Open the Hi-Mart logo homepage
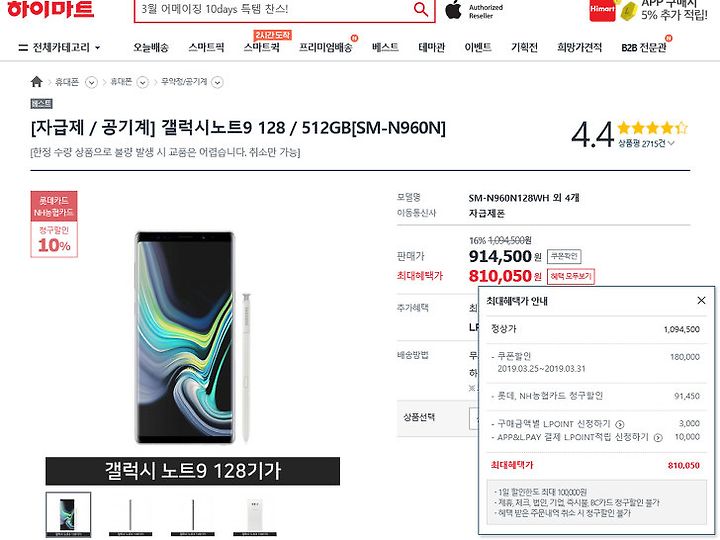 click(51, 9)
